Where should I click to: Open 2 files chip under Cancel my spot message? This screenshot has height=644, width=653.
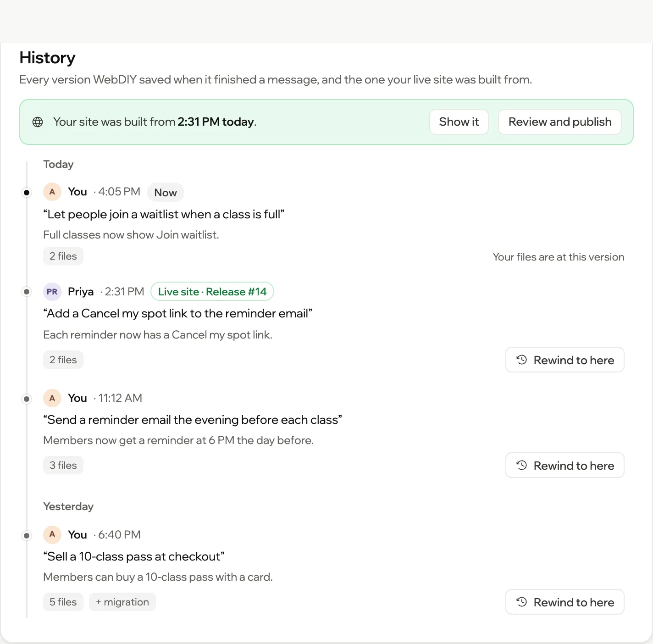coord(63,360)
